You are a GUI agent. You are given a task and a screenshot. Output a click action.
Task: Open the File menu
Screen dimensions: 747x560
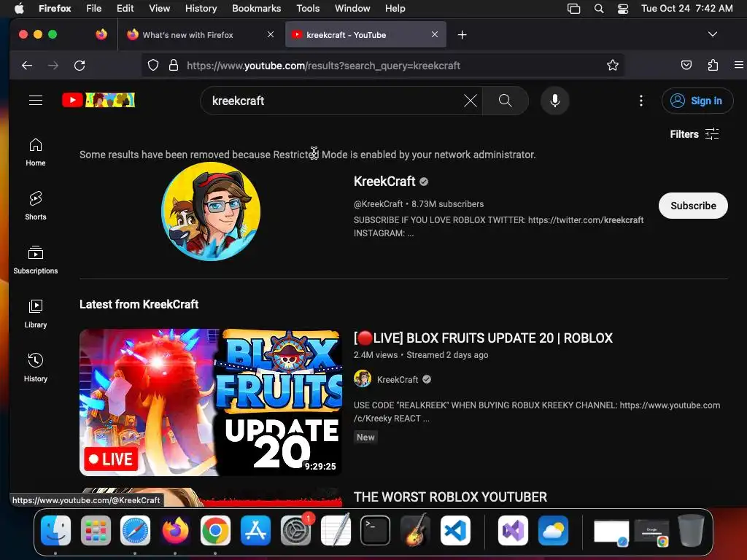pos(93,8)
